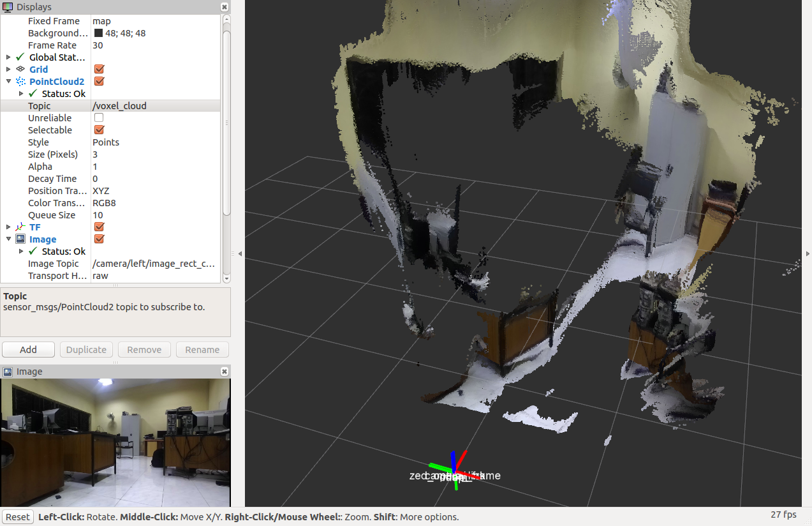This screenshot has height=526, width=812.
Task: Click the Reset button
Action: point(18,517)
